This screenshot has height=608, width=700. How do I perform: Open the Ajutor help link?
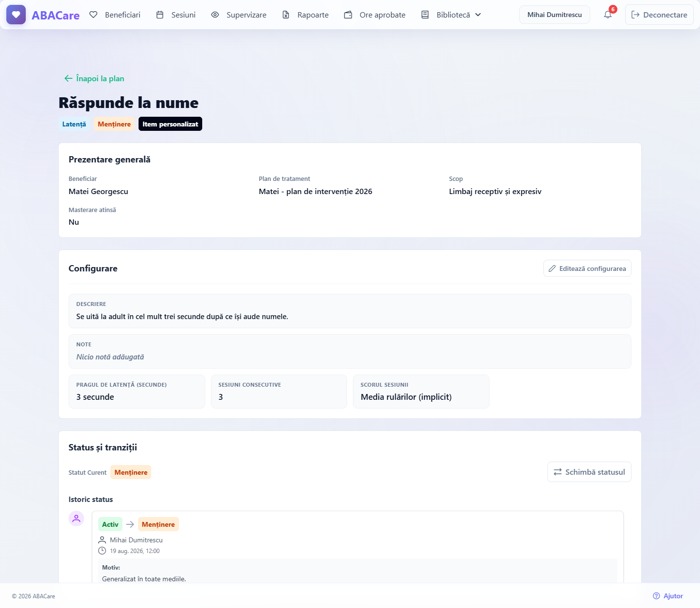pyautogui.click(x=668, y=596)
